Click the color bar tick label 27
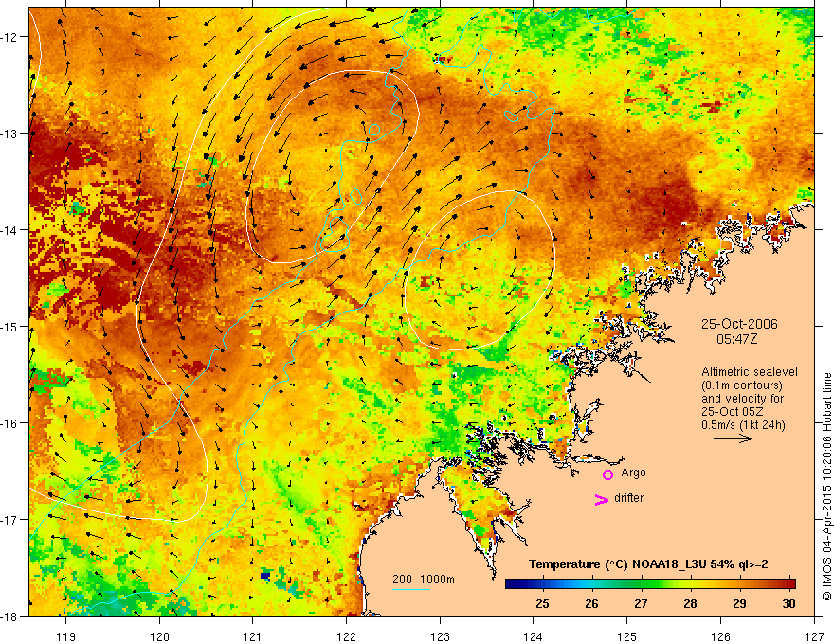 (641, 603)
